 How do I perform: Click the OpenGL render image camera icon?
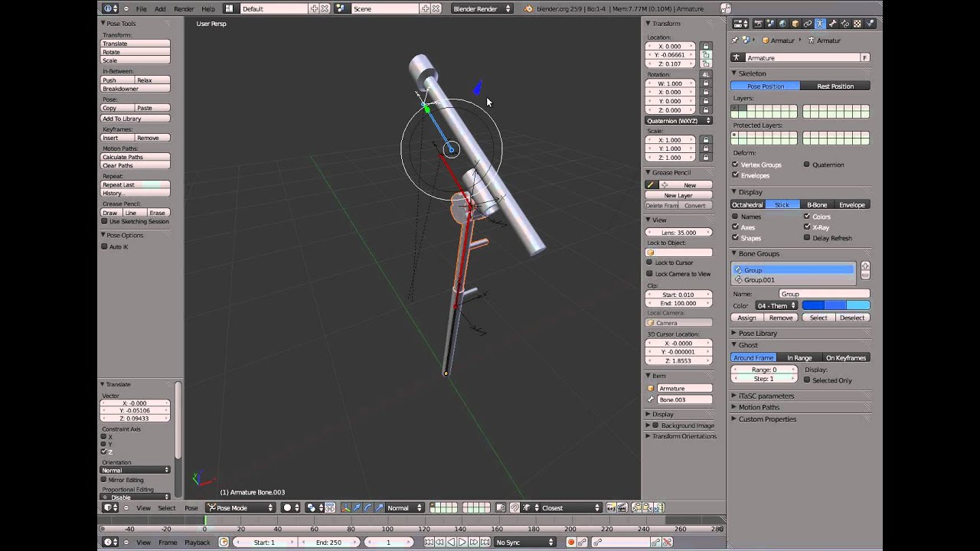pos(611,507)
